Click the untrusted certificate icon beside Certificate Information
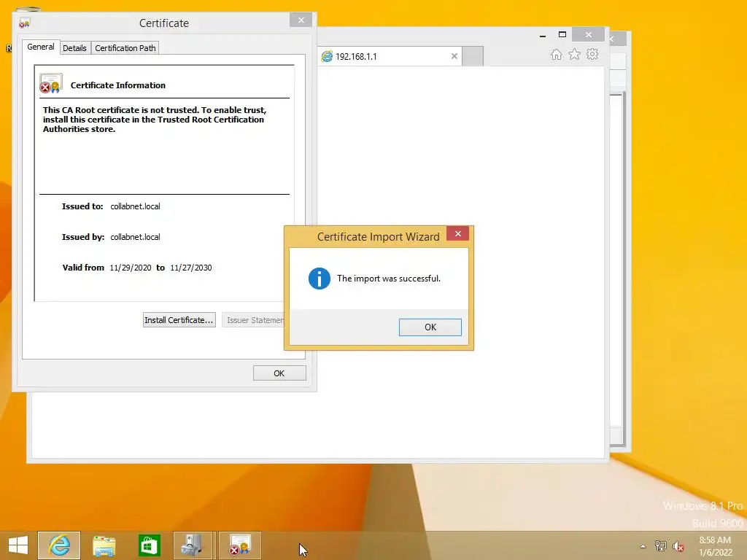 point(51,83)
